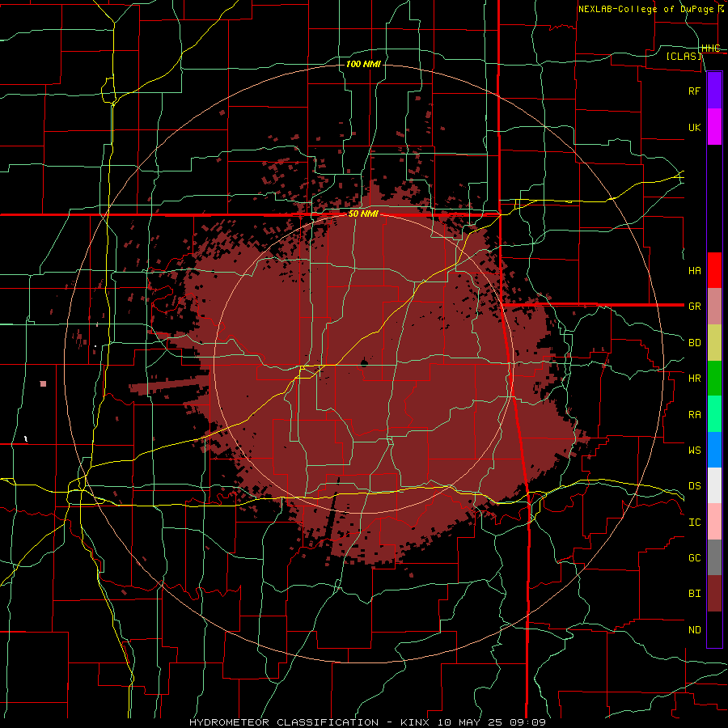Image resolution: width=728 pixels, height=728 pixels.
Task: Pick the RA light green legend swatch
Action: (x=714, y=414)
